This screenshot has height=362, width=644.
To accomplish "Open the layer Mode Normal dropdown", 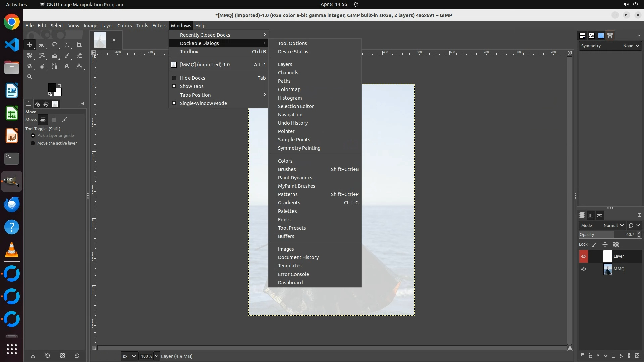I will (x=613, y=226).
